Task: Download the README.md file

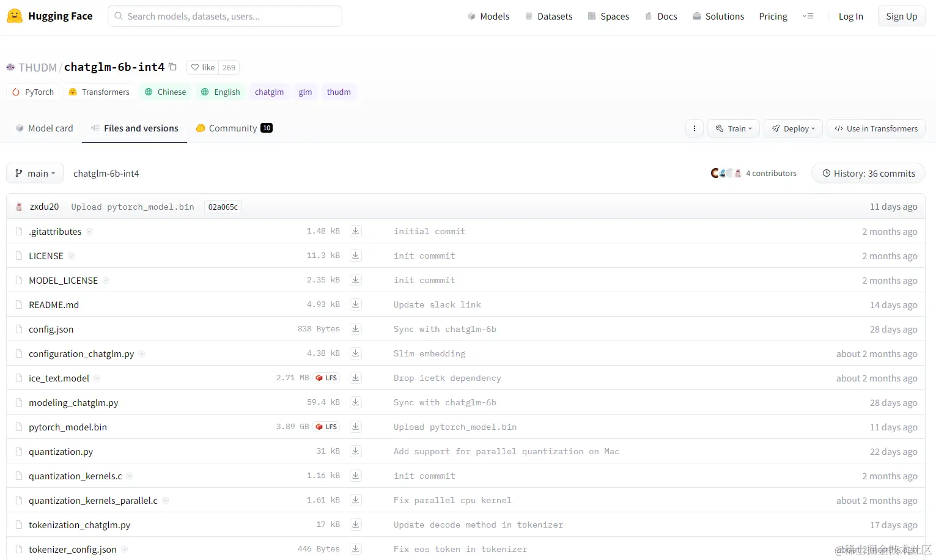Action: click(x=355, y=304)
